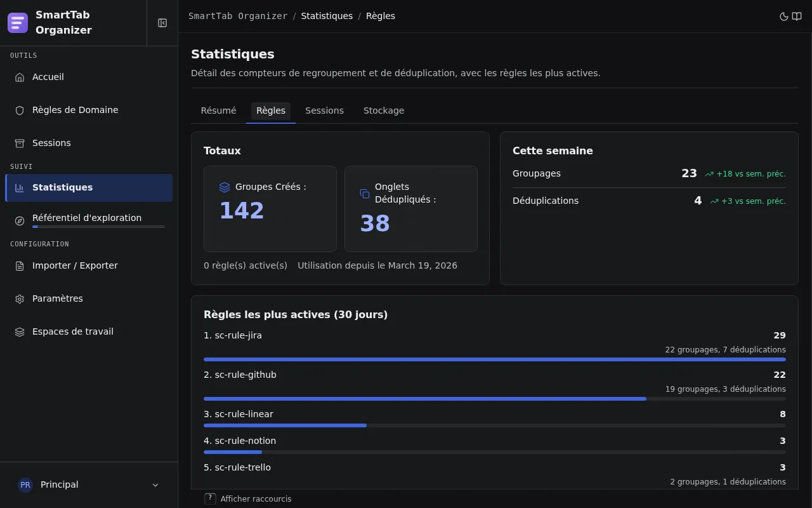Click the sc-rule-github total 22
The height and width of the screenshot is (508, 812).
[780, 375]
